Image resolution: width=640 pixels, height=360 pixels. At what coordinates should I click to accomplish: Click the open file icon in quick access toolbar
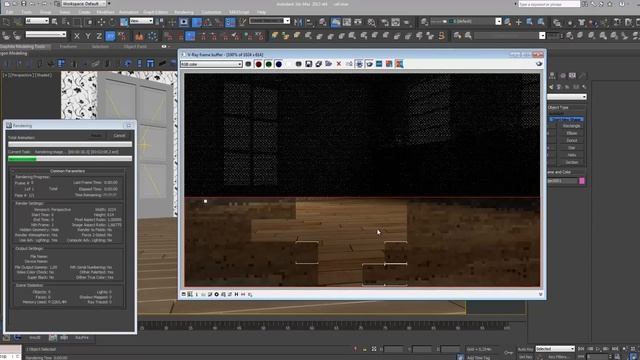(x=15, y=4)
